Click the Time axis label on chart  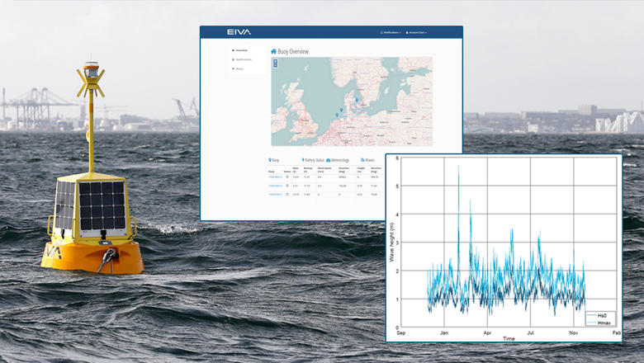[509, 338]
